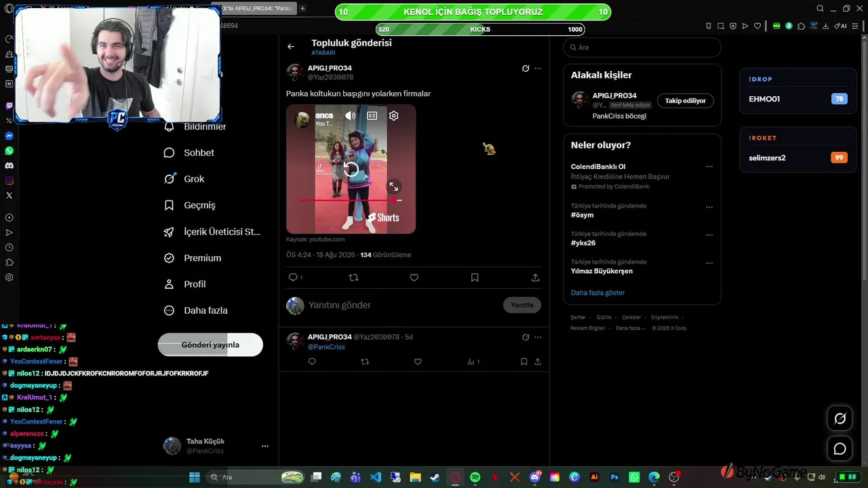Open the floating Grok button
The width and height of the screenshot is (868, 488).
(840, 418)
